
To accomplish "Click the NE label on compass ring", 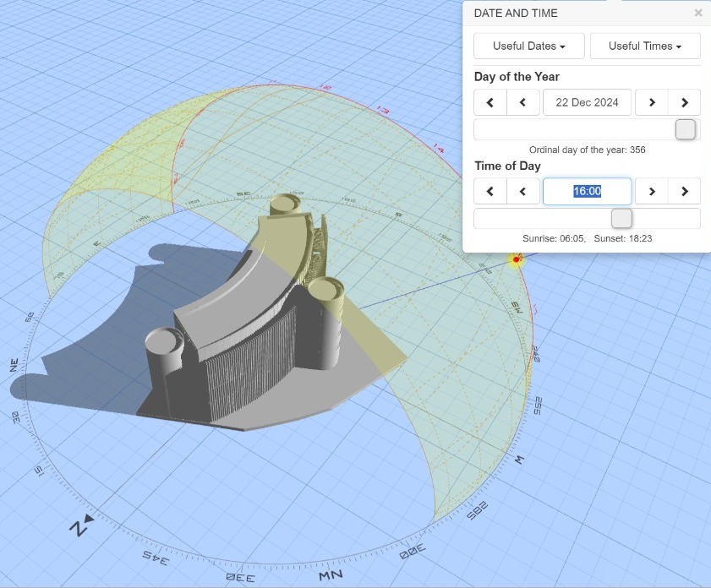I will [14, 364].
